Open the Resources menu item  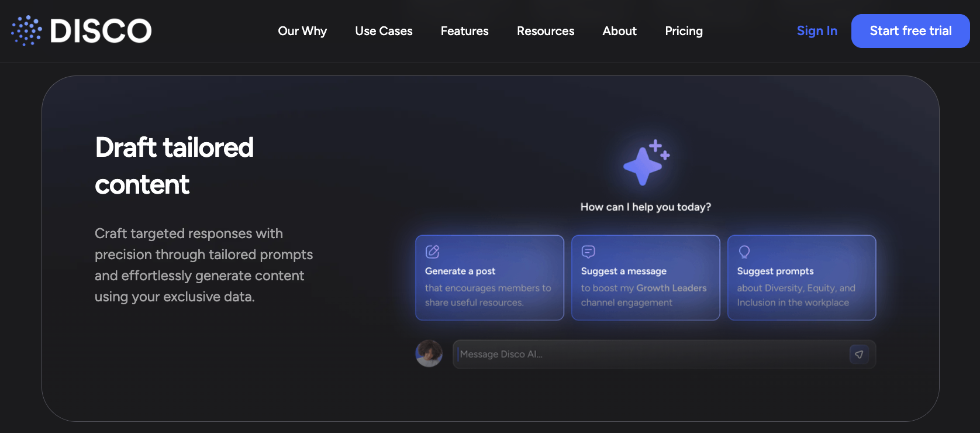(546, 31)
